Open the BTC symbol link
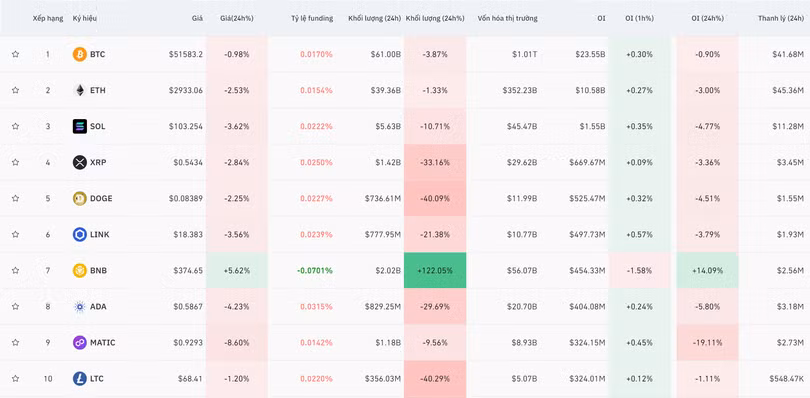This screenshot has height=398, width=810. (97, 54)
